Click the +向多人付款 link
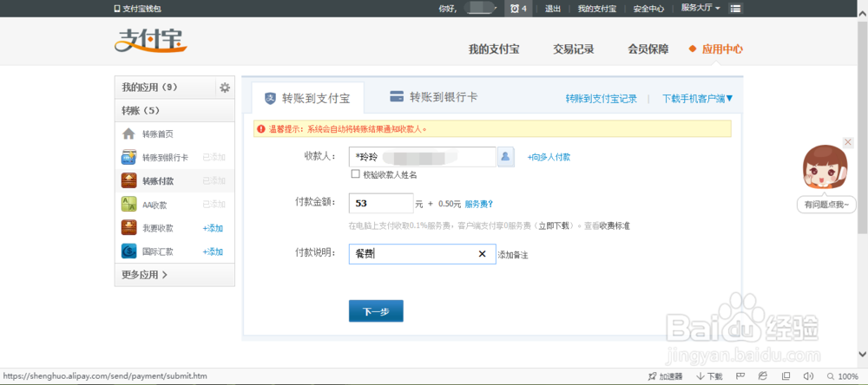Viewport: 868px width, 385px height. 549,157
